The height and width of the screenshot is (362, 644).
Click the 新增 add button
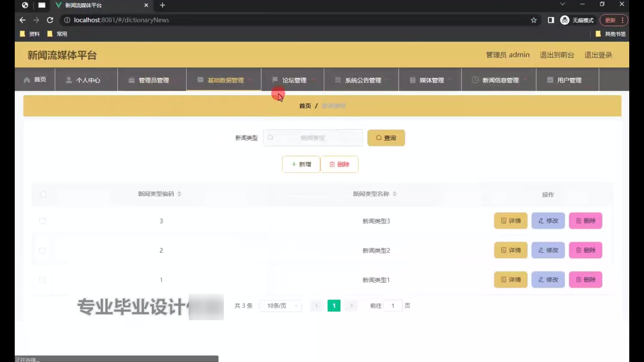coord(301,164)
